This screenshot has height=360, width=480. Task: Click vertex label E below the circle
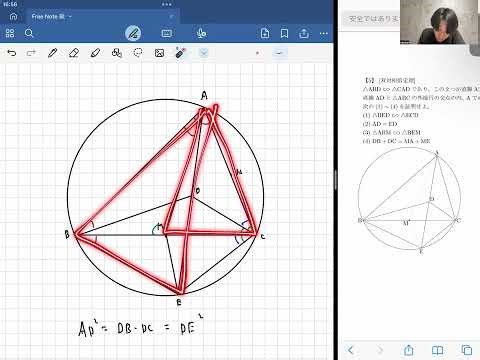179,303
